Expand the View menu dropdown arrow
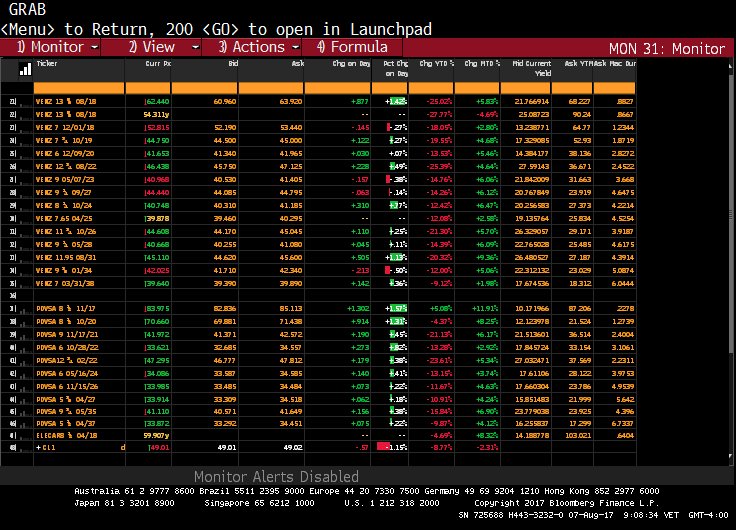Viewport: 736px width, 530px height. click(196, 47)
